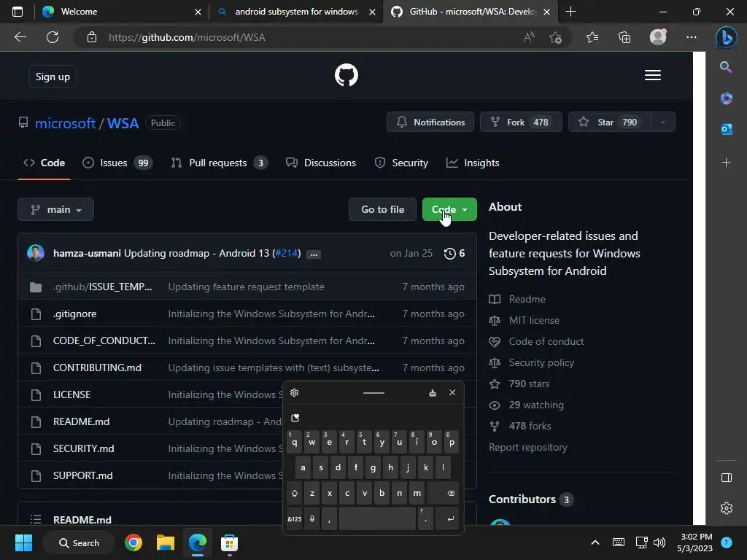The height and width of the screenshot is (560, 747).
Task: Open the Pull requests tab
Action: [x=219, y=163]
